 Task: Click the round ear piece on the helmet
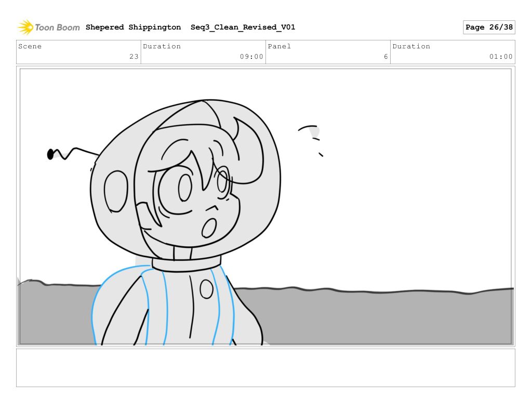tap(116, 191)
